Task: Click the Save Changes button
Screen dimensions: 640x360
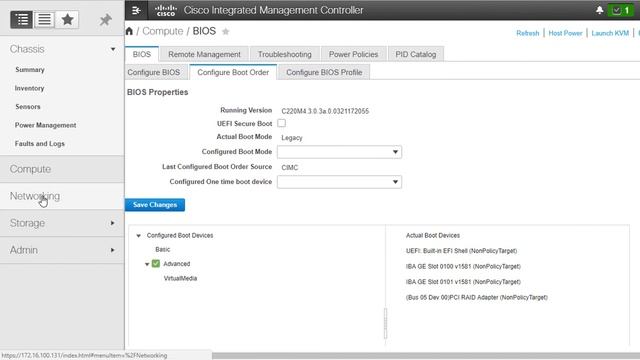Action: (x=155, y=205)
